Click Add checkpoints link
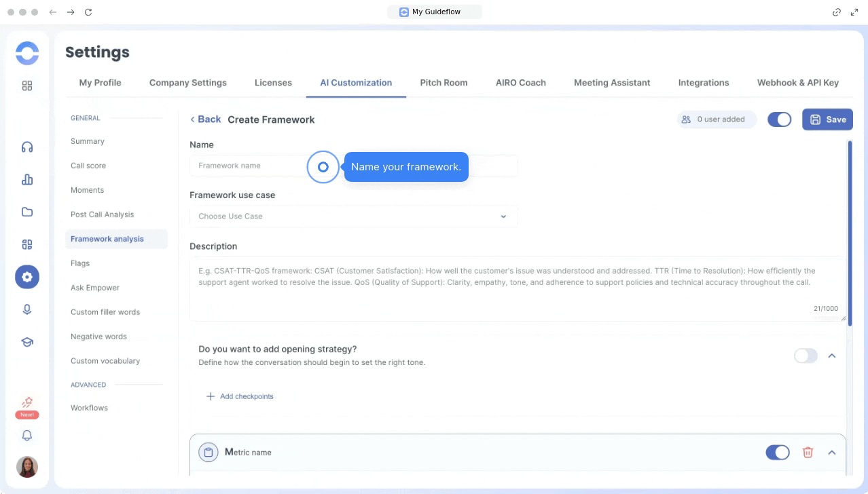Screen dimensions: 868x494 click(240, 396)
